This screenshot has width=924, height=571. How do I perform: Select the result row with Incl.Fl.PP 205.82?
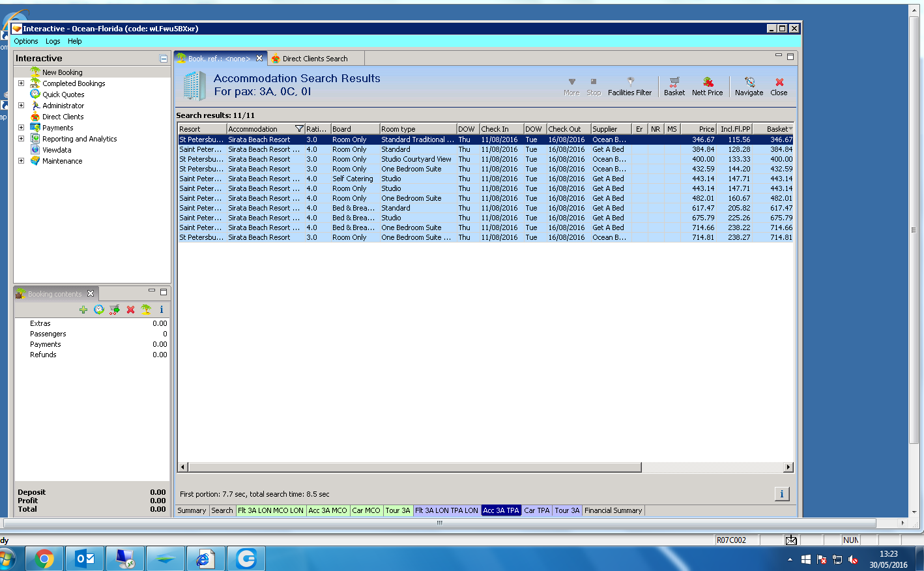[x=485, y=208]
